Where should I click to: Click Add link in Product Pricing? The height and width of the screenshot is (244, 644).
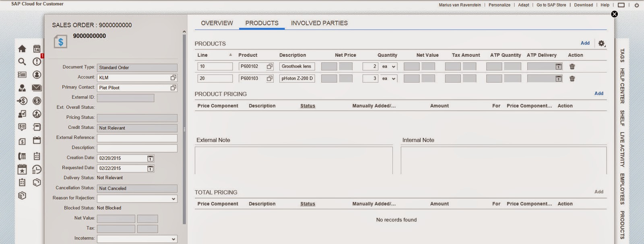599,93
